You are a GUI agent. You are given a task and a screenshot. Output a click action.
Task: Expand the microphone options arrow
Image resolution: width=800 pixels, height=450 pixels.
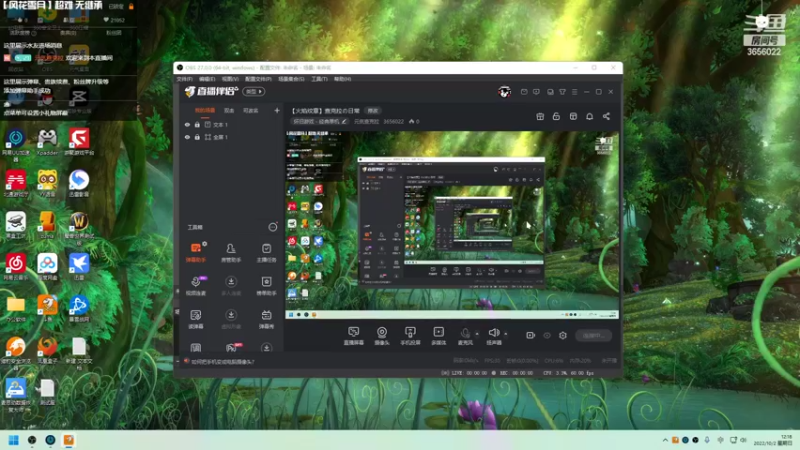477,334
